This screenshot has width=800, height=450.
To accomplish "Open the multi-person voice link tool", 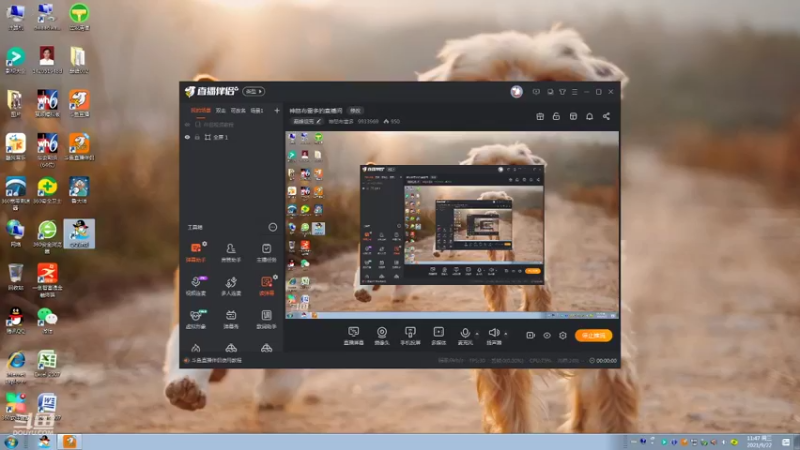I will (231, 286).
